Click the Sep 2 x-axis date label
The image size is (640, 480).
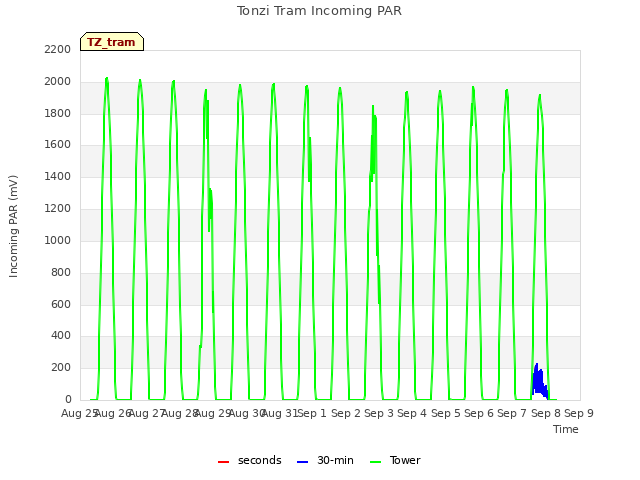pyautogui.click(x=346, y=413)
